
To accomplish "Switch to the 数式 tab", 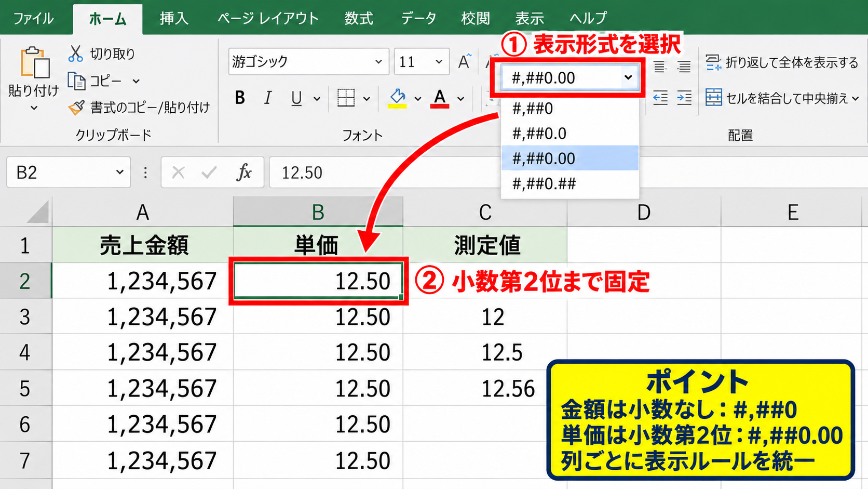I will (359, 19).
